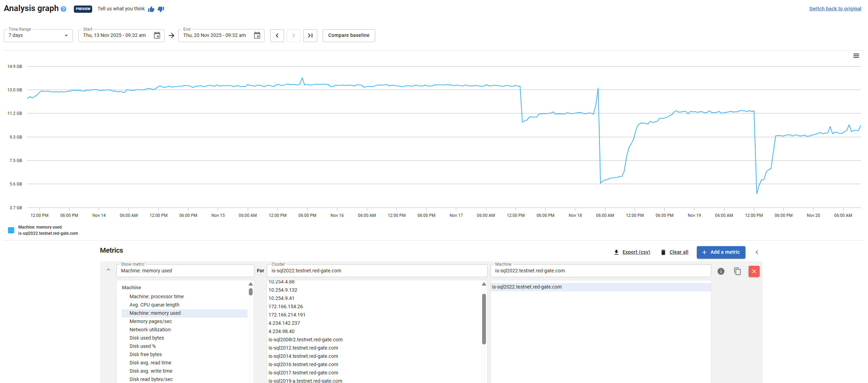Jump to the latest time range

310,36
